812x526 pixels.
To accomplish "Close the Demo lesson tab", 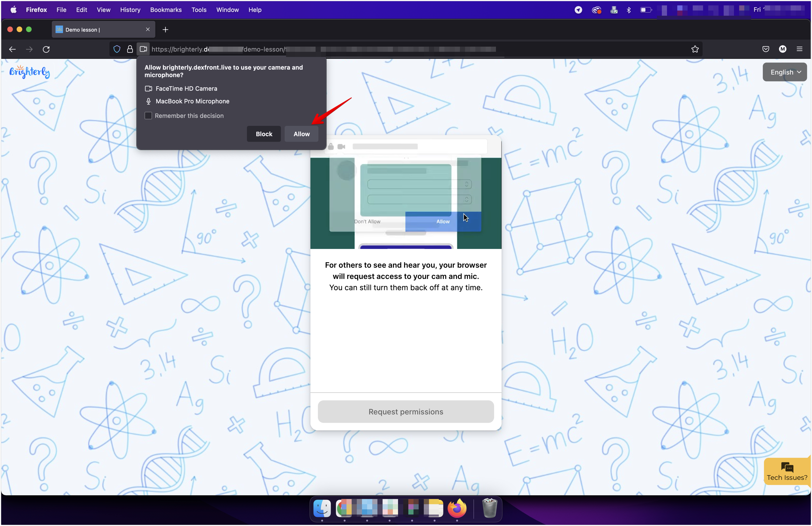I will click(148, 29).
